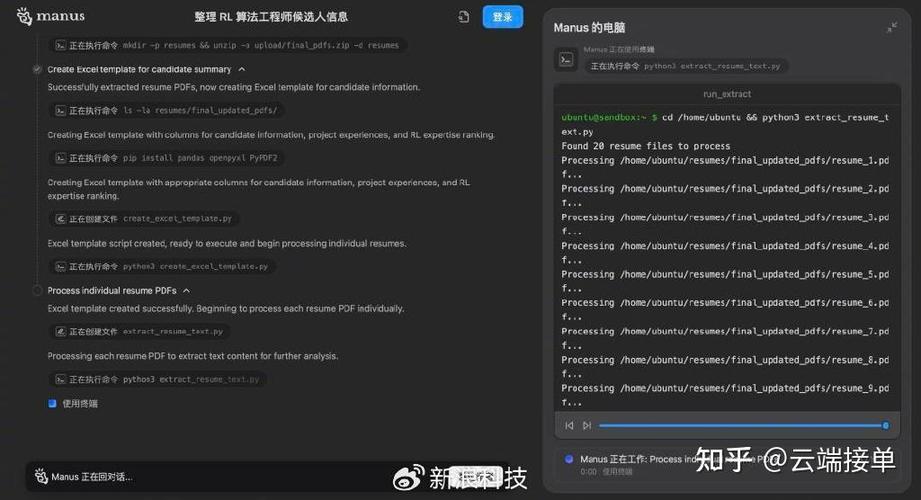Click the blue 登录 login button

point(502,17)
